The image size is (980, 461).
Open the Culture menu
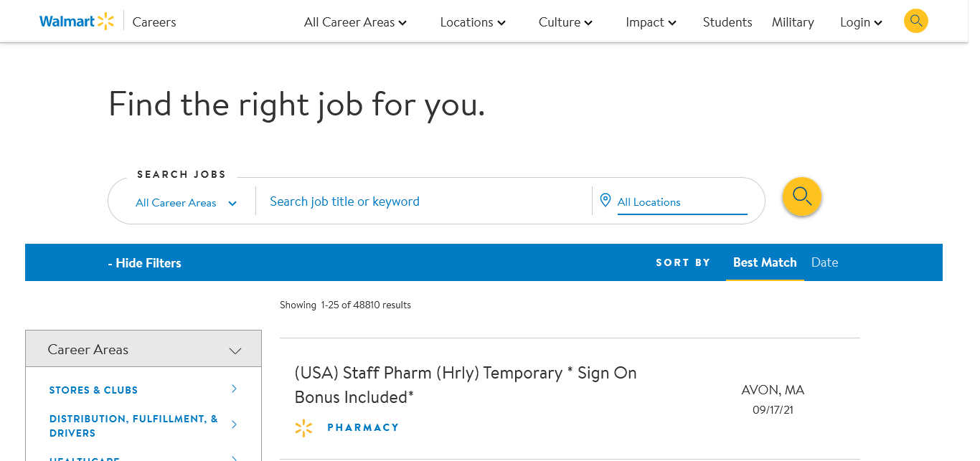click(x=565, y=22)
